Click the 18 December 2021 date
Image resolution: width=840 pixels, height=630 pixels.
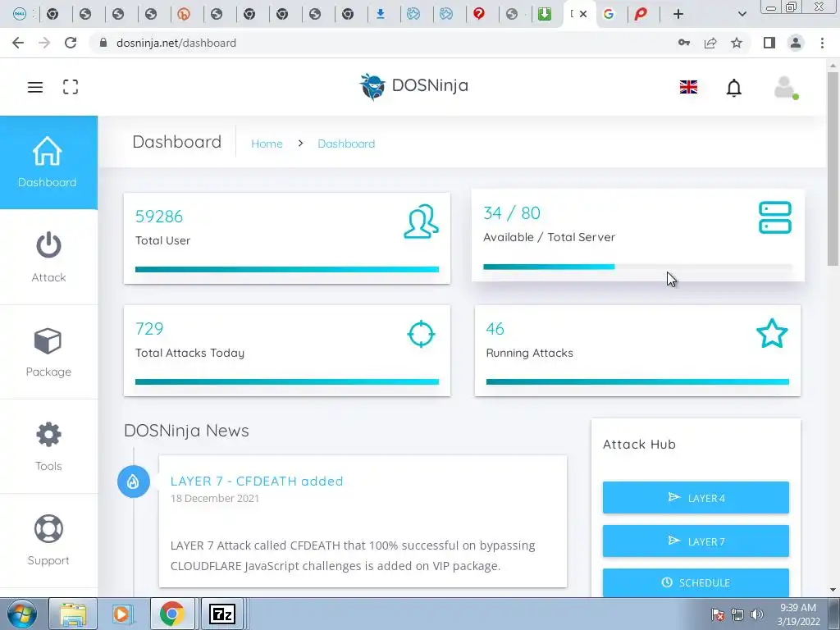pos(214,498)
